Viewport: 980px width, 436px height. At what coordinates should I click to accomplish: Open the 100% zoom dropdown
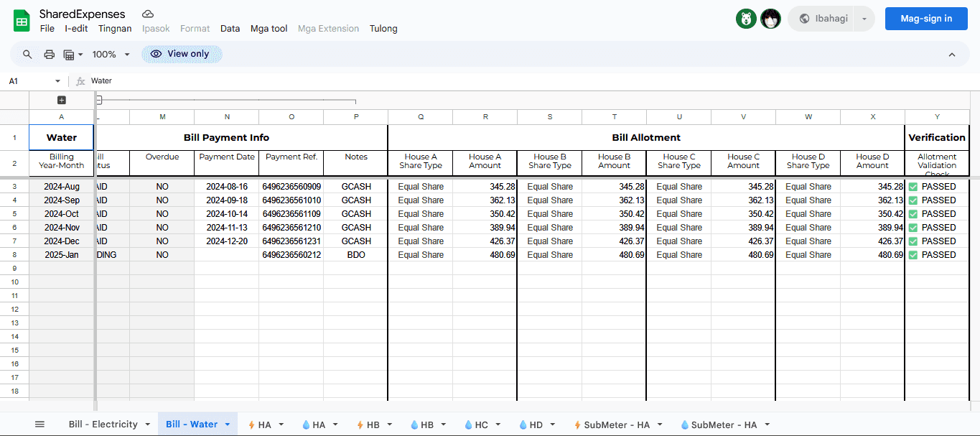pos(111,55)
